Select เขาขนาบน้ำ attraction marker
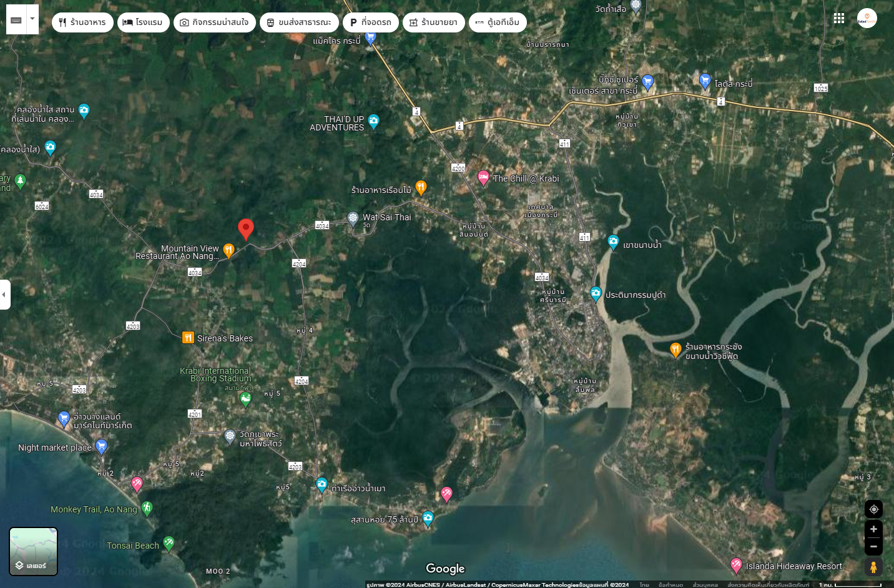This screenshot has height=588, width=894. (x=613, y=242)
